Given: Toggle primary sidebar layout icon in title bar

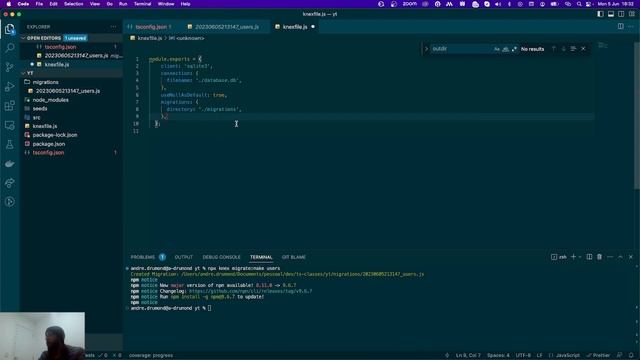Looking at the screenshot, I should click(600, 14).
